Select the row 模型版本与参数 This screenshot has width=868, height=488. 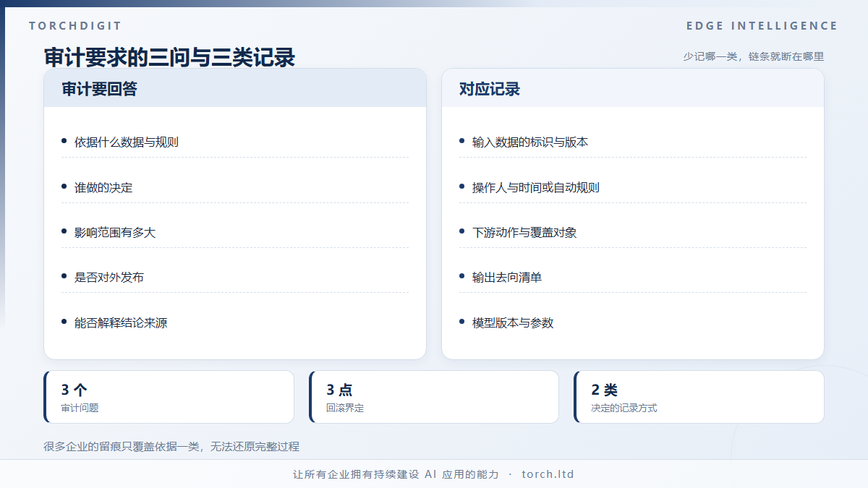tap(633, 322)
